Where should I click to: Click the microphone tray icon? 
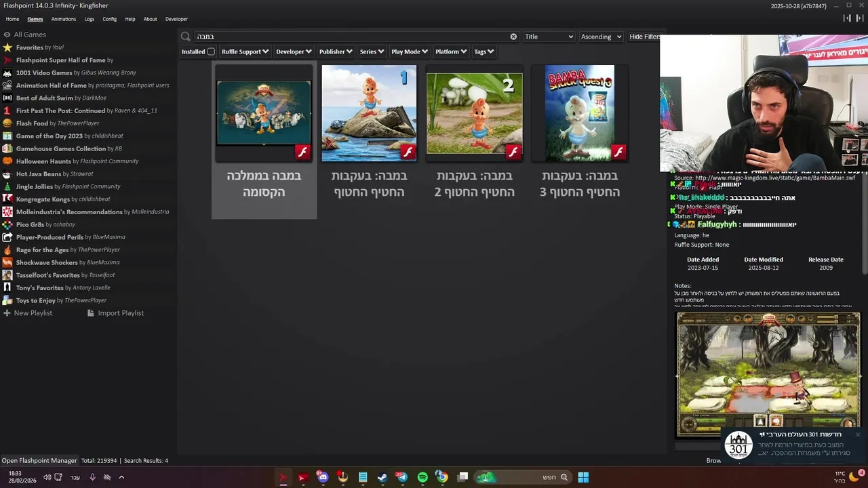(x=92, y=477)
